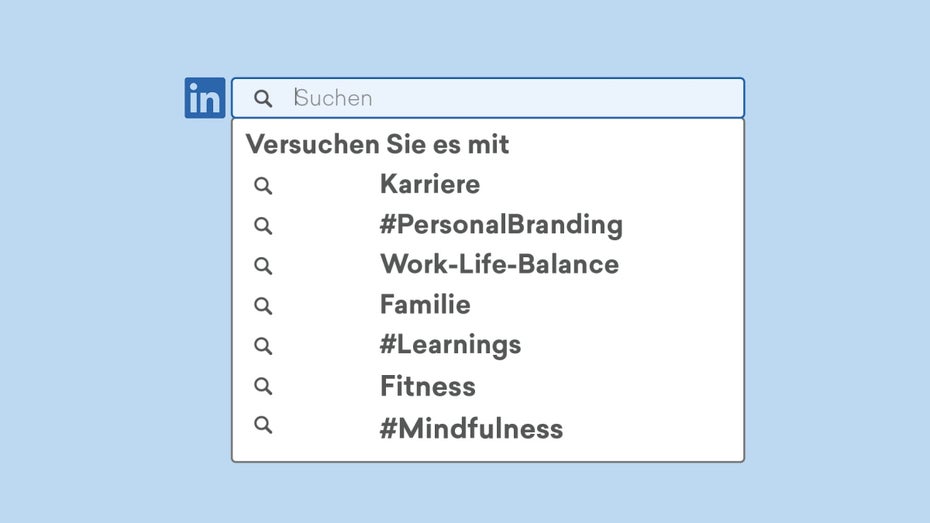Click the search icon beside Karriere
This screenshot has width=930, height=523.
tap(263, 185)
